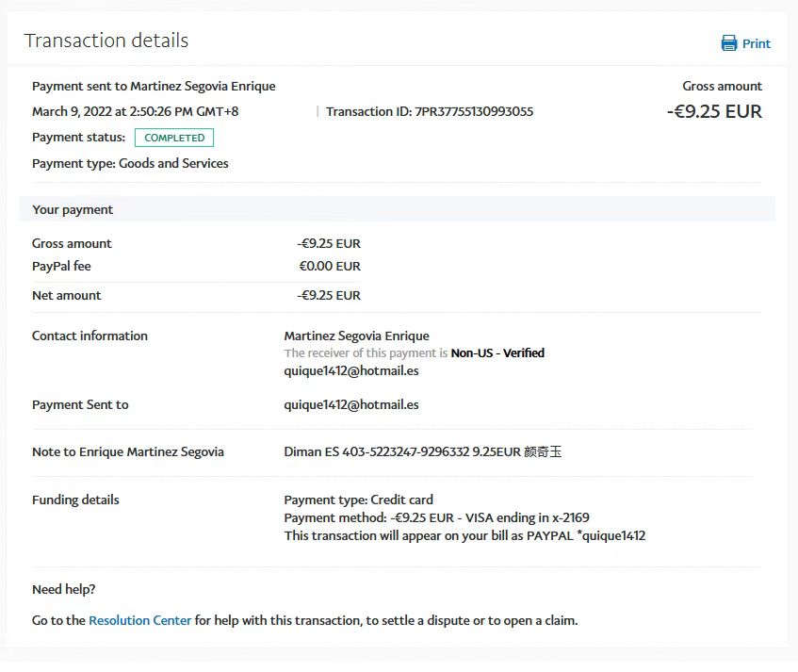Click the COMPLETED payment status badge
This screenshot has height=672, width=798.
174,138
